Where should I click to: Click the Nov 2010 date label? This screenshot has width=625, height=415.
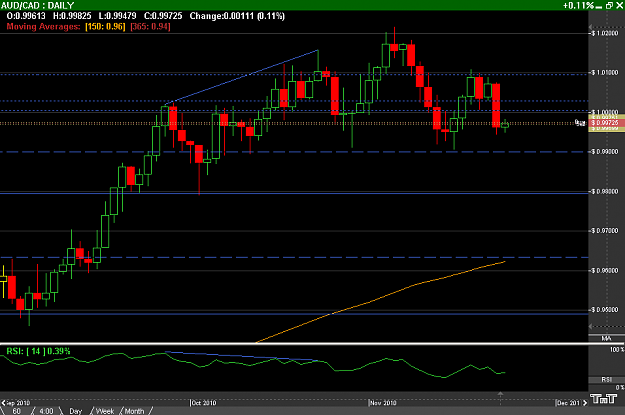click(x=383, y=403)
